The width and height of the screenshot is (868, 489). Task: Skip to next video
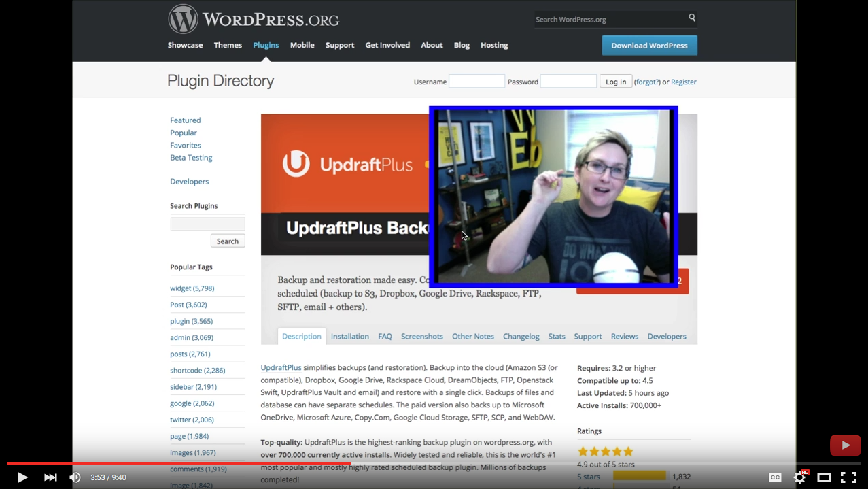(x=50, y=477)
